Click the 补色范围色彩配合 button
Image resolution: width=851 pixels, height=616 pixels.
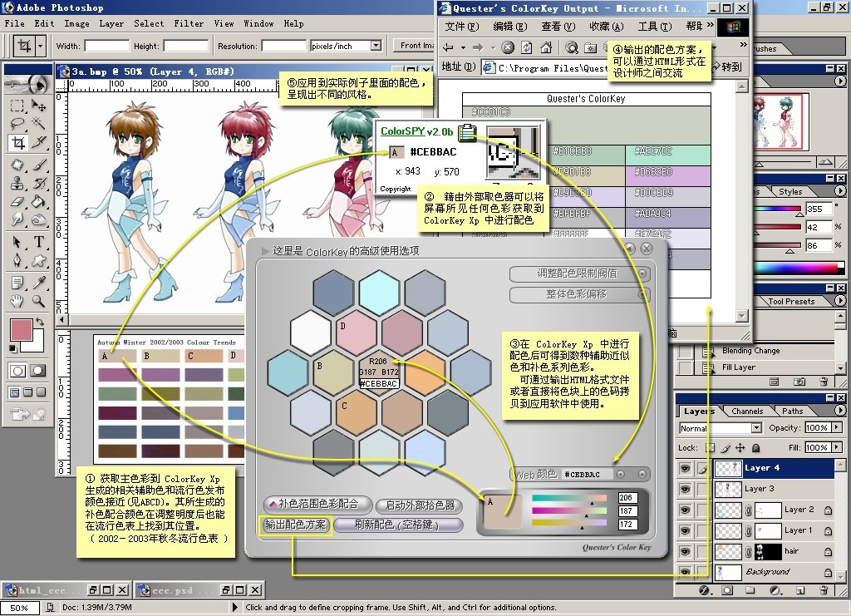tap(317, 505)
